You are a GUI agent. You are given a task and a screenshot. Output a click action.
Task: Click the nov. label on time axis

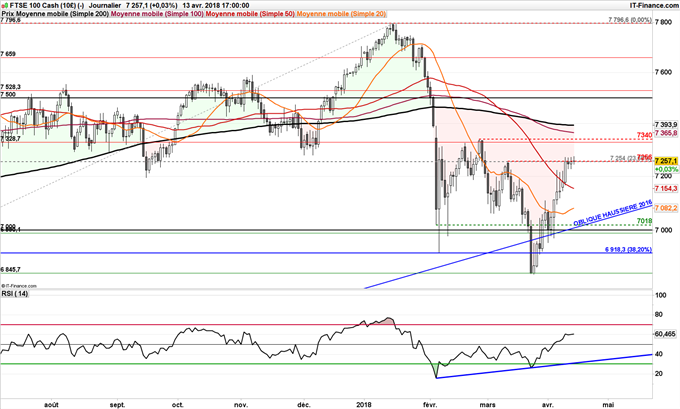click(242, 405)
